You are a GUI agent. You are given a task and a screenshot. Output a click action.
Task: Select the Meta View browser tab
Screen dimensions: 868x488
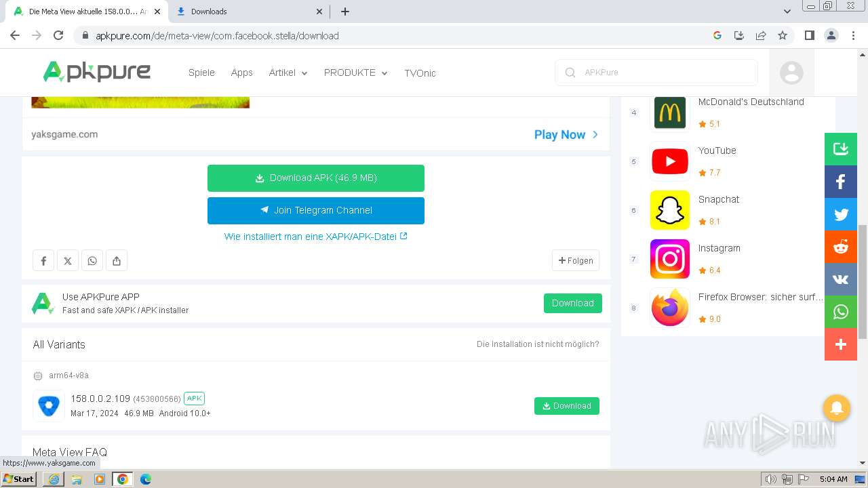coord(86,12)
